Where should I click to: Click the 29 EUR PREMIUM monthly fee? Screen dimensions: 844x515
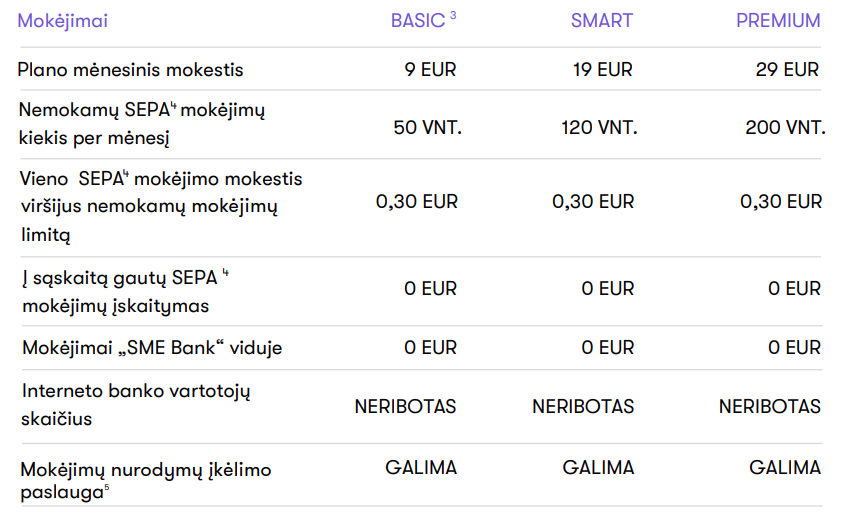pyautogui.click(x=787, y=70)
